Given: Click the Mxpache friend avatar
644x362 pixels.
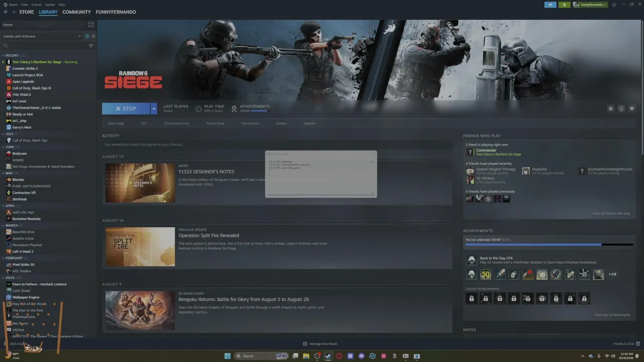Looking at the screenshot, I should click(x=526, y=171).
